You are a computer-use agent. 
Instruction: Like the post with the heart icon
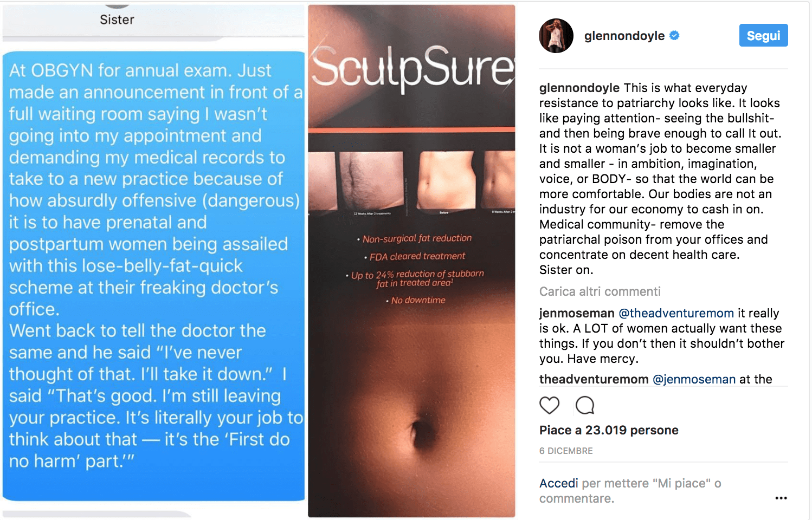click(x=549, y=405)
